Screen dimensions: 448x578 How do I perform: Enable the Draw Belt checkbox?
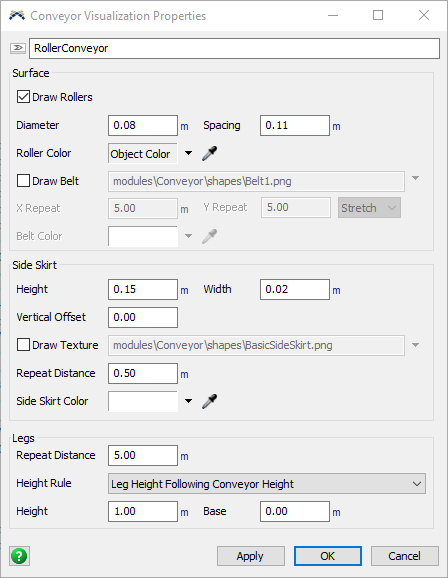(23, 181)
